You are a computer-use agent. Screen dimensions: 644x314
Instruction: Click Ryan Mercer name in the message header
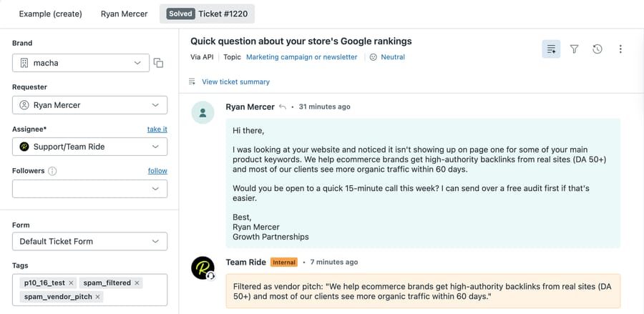pos(250,107)
